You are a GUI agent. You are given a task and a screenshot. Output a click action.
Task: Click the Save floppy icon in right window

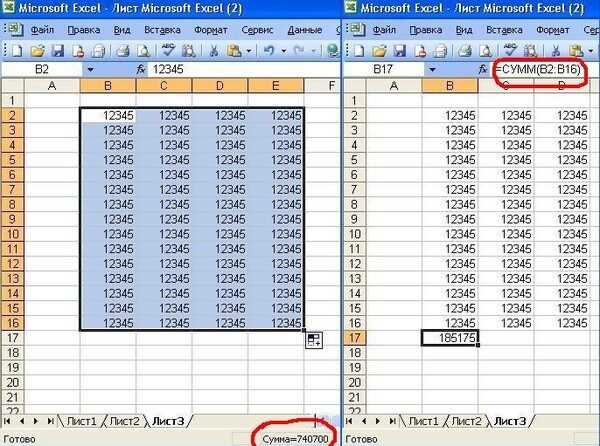click(400, 51)
